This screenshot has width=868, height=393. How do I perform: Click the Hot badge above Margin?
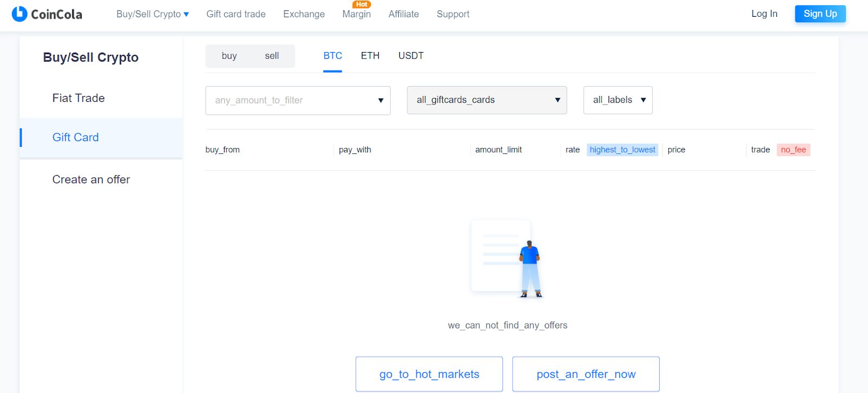pyautogui.click(x=362, y=4)
